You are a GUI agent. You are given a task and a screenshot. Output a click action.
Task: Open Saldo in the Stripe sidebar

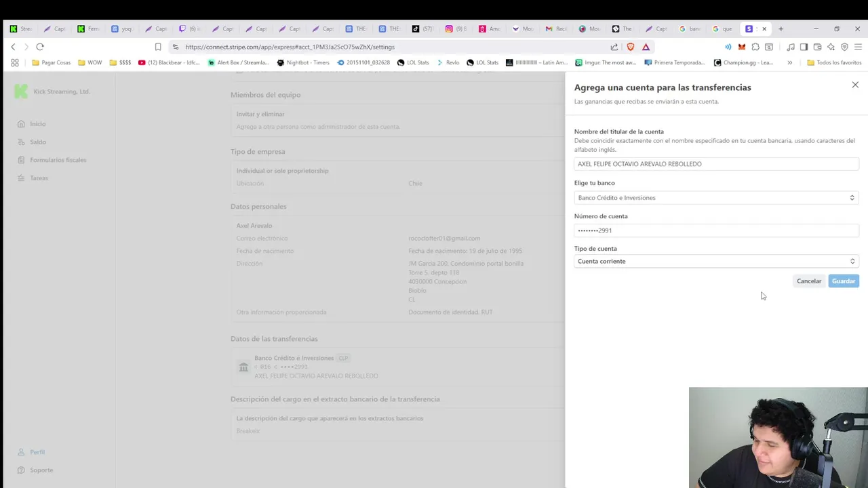(x=37, y=142)
